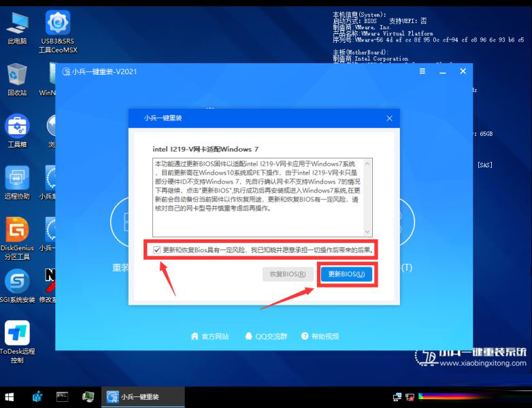Click the description text area about BIOS update
The image size is (532, 408).
[x=263, y=197]
